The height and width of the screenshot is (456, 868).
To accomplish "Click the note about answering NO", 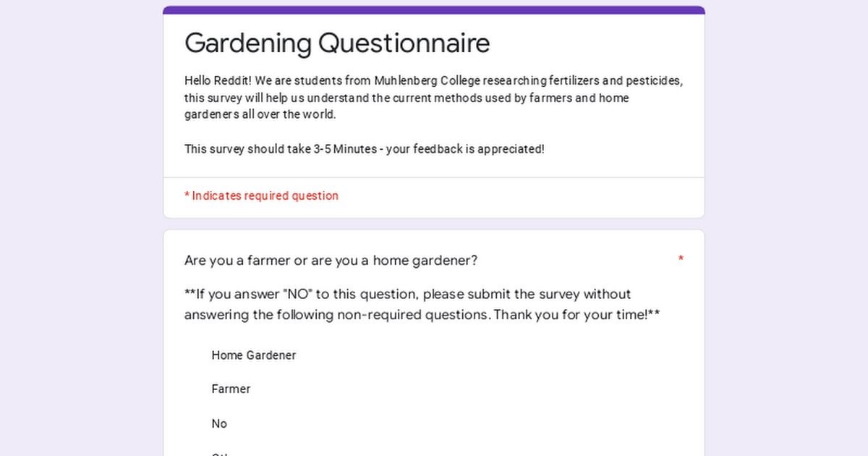I will tap(422, 305).
